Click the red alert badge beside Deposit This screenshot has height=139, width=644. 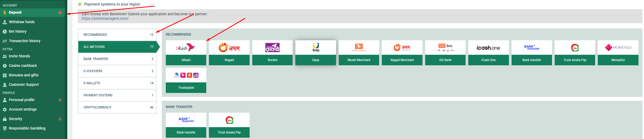point(60,13)
